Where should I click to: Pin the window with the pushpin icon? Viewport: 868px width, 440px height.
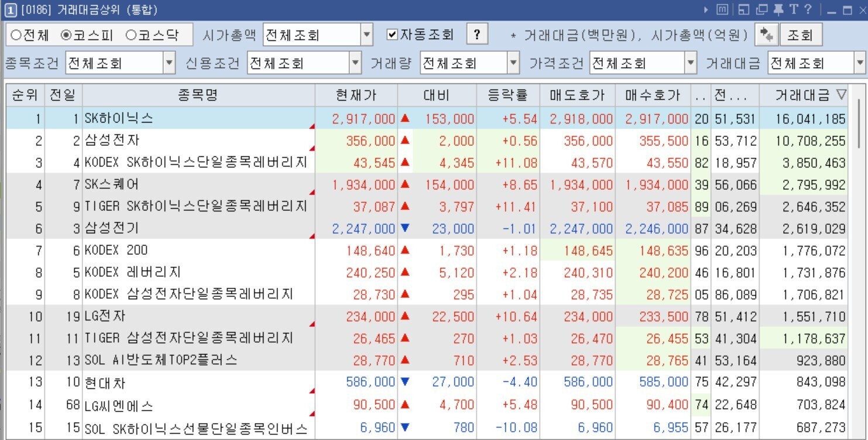click(778, 10)
